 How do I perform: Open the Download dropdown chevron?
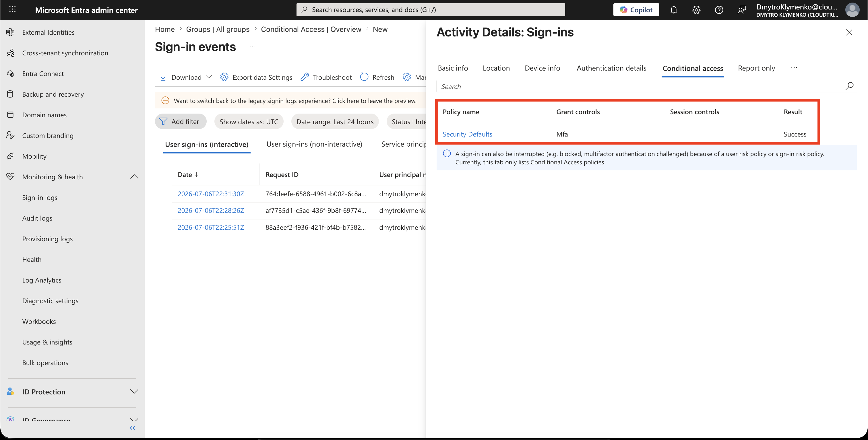[x=209, y=77]
